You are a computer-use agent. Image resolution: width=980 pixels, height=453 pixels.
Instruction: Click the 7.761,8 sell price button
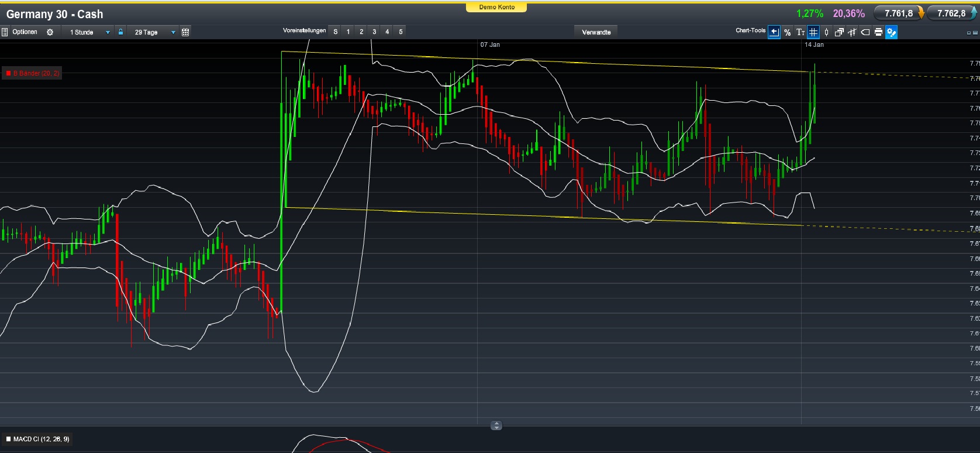click(899, 13)
